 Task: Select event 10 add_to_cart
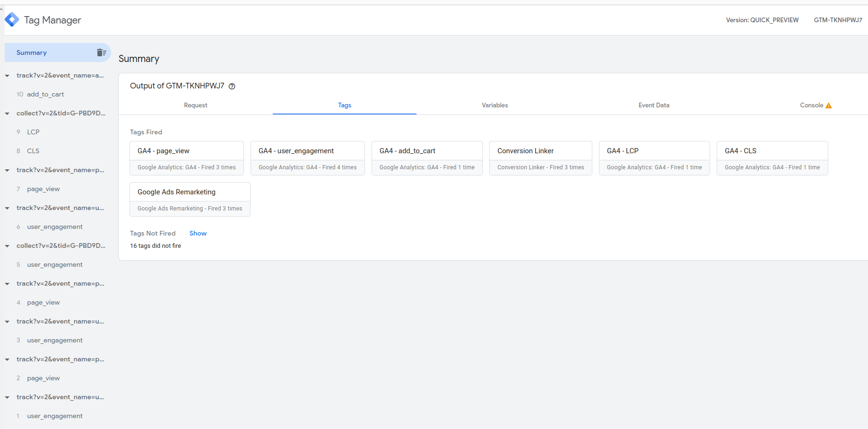coord(45,94)
